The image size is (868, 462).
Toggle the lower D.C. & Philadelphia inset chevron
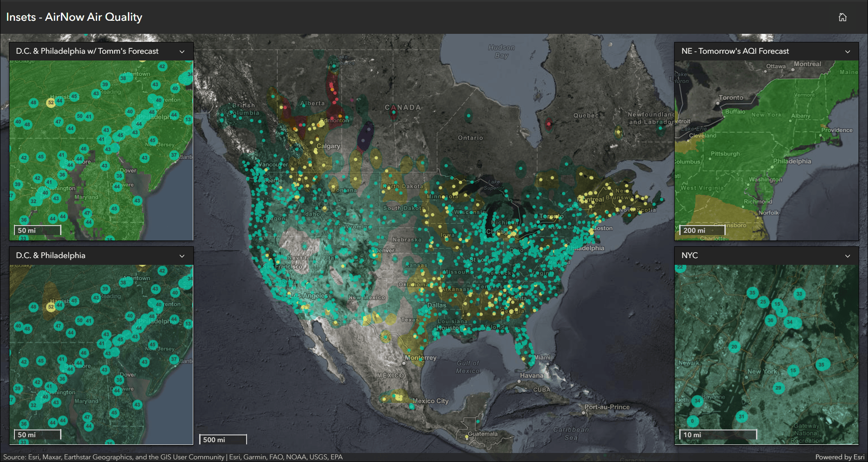(182, 256)
